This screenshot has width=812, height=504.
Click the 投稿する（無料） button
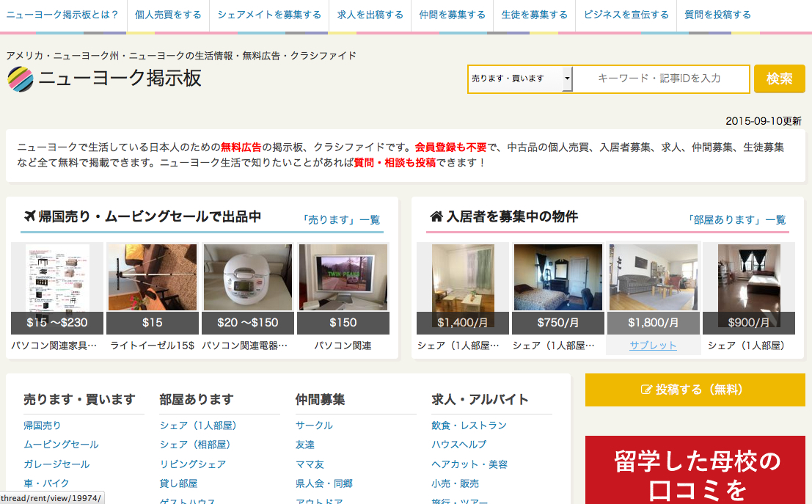pos(695,390)
